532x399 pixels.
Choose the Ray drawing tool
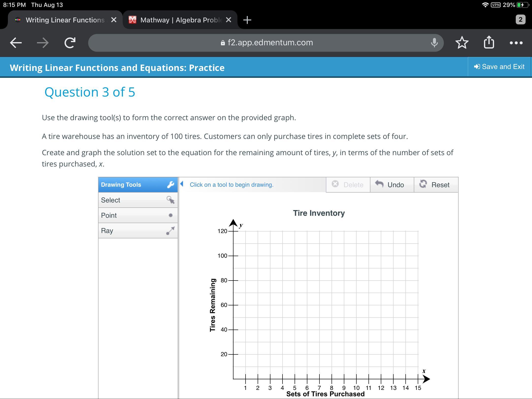click(137, 231)
